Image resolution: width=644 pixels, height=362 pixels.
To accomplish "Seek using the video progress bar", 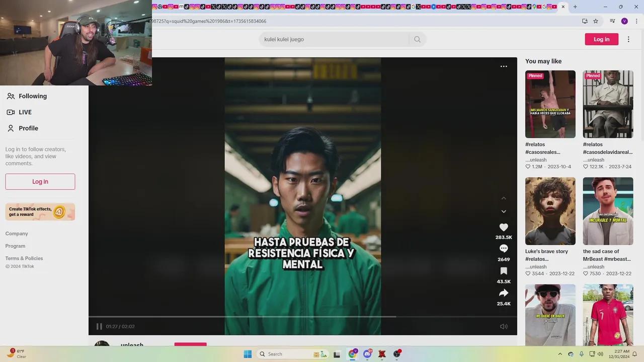I will 302,317.
